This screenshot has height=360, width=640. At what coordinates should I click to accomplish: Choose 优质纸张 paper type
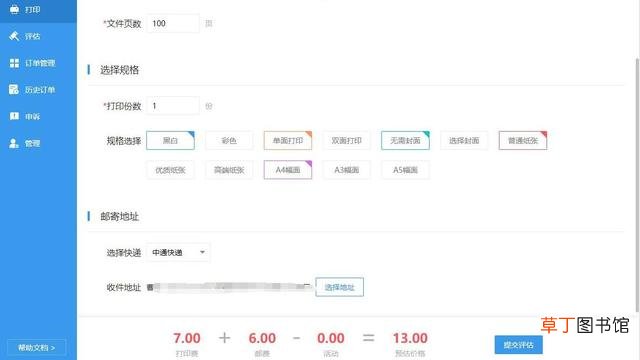point(170,170)
